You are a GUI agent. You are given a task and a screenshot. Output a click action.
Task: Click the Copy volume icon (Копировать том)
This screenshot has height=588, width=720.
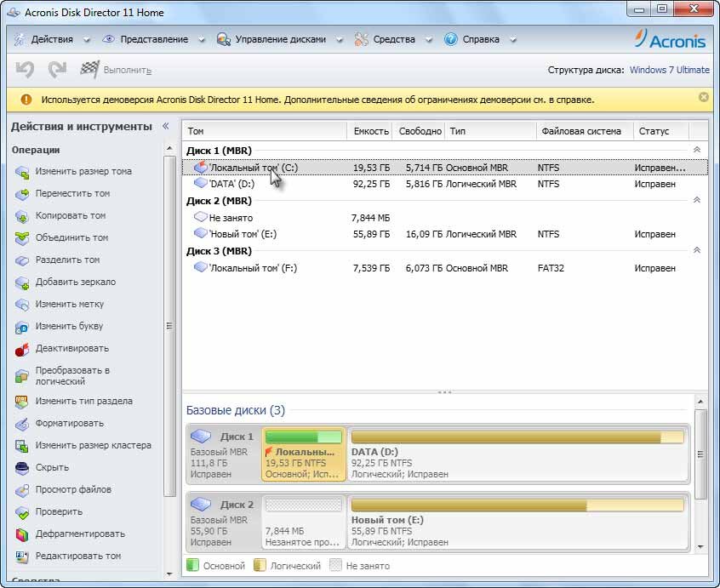(21, 216)
